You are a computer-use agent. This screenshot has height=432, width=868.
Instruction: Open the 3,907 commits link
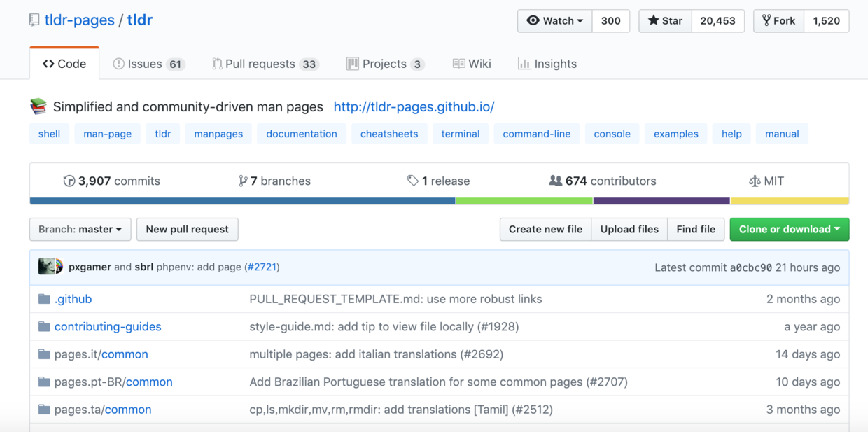[112, 181]
